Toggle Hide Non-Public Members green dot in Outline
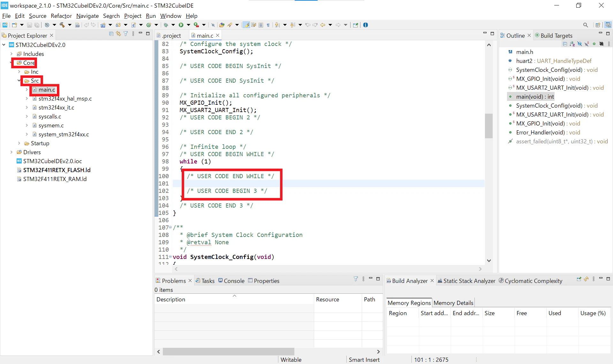Viewport: 613px width, 364px height. (x=594, y=44)
